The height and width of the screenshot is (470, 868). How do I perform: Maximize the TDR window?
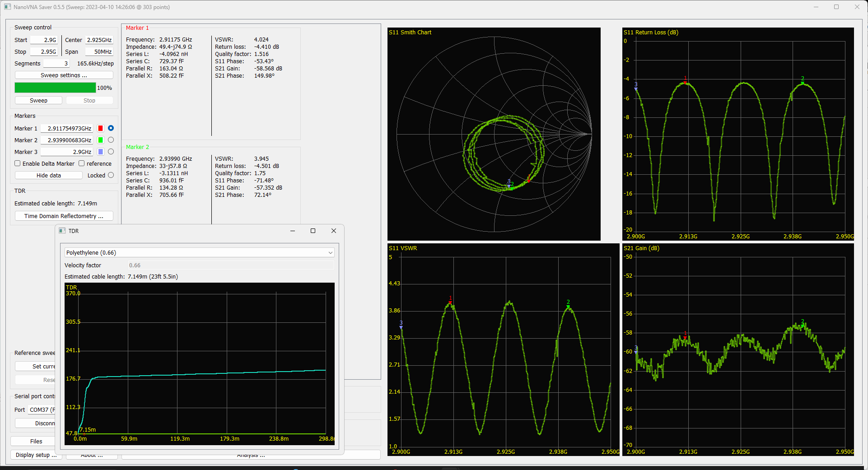(x=313, y=231)
